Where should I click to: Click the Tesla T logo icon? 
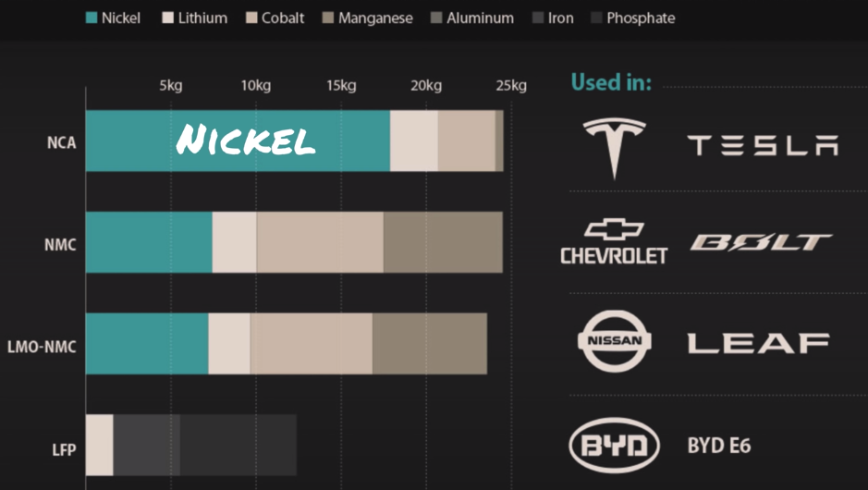(x=614, y=146)
